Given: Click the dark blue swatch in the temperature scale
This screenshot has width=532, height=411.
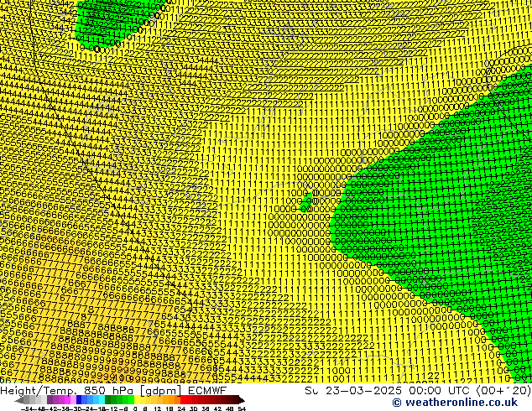Looking at the screenshot, I should (x=79, y=400).
